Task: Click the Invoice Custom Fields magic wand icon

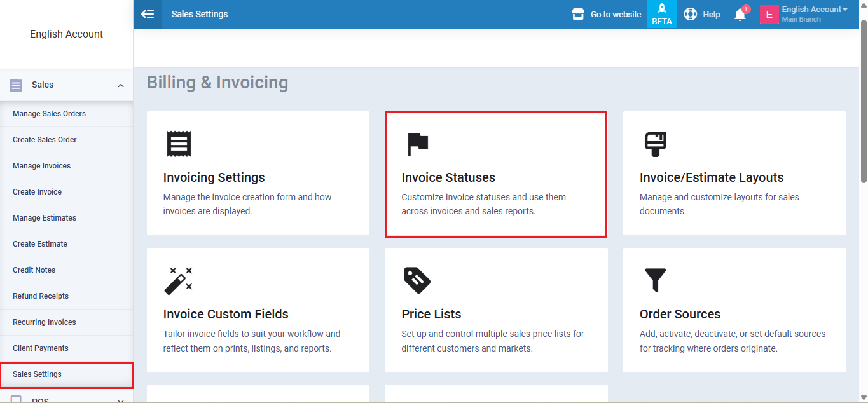Action: pyautogui.click(x=178, y=280)
